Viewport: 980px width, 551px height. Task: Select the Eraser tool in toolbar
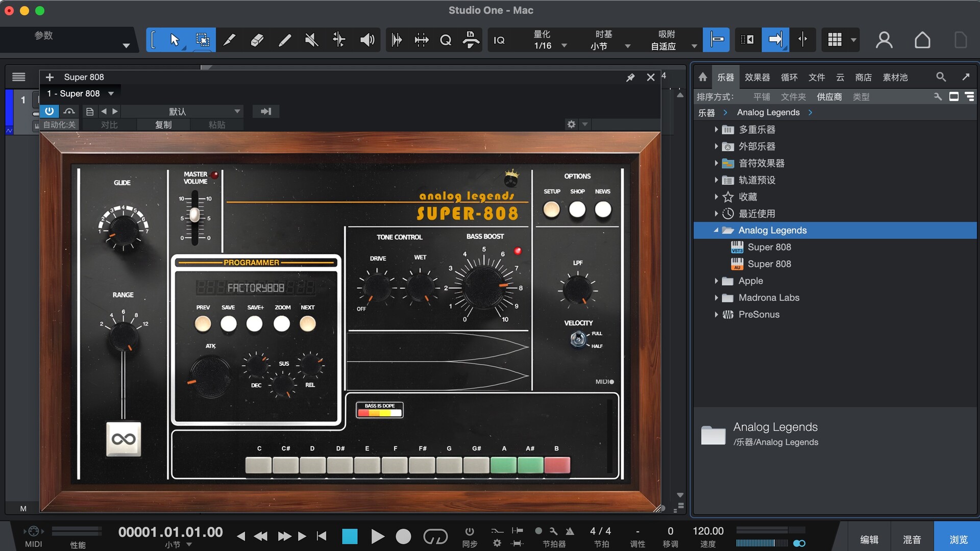tap(257, 40)
